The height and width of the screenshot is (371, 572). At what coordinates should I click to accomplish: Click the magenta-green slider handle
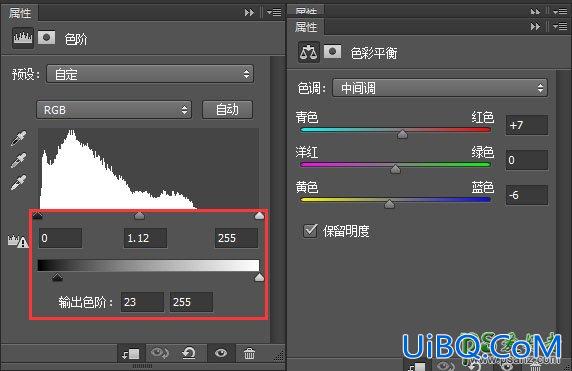tap(395, 169)
